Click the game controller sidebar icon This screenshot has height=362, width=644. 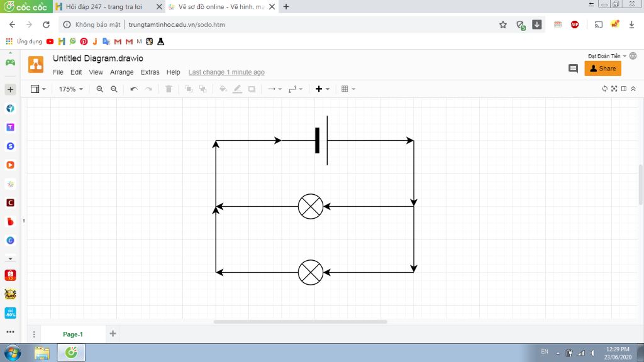pos(10,62)
